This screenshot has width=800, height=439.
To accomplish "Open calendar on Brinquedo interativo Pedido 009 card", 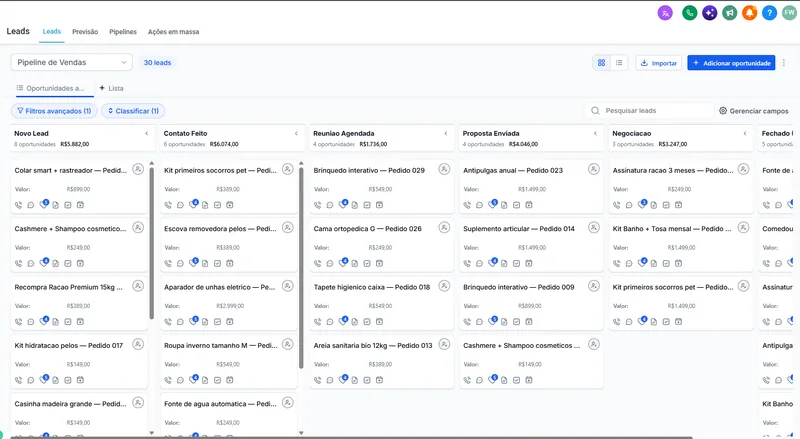I will [x=529, y=322].
